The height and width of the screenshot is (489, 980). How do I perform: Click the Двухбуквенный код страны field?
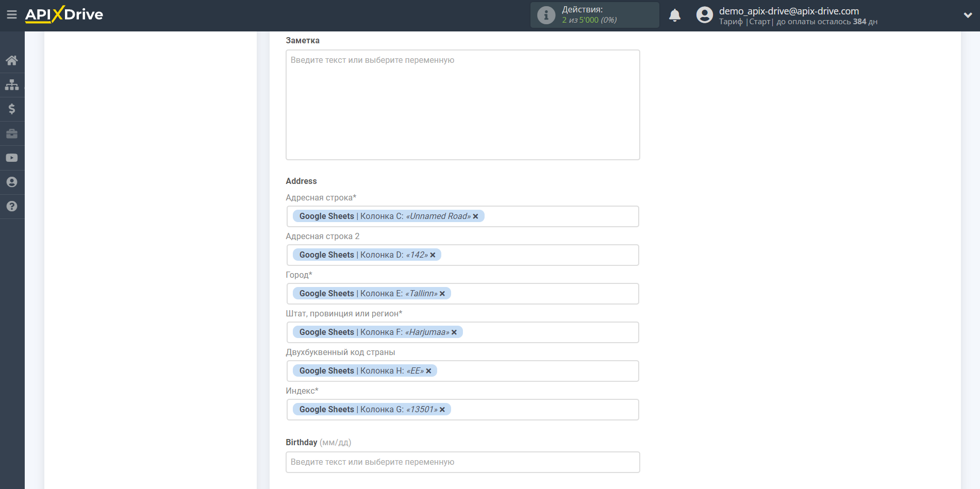click(x=463, y=371)
